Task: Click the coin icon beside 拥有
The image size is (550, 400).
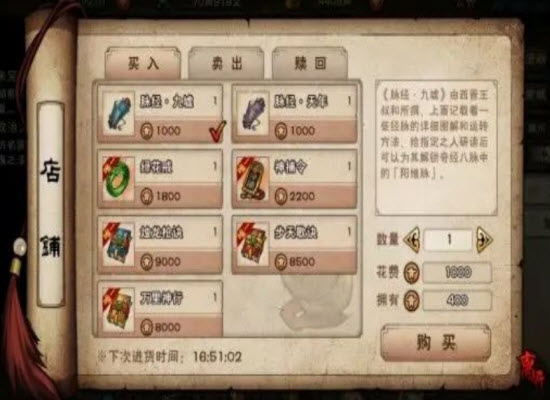Action: [412, 301]
